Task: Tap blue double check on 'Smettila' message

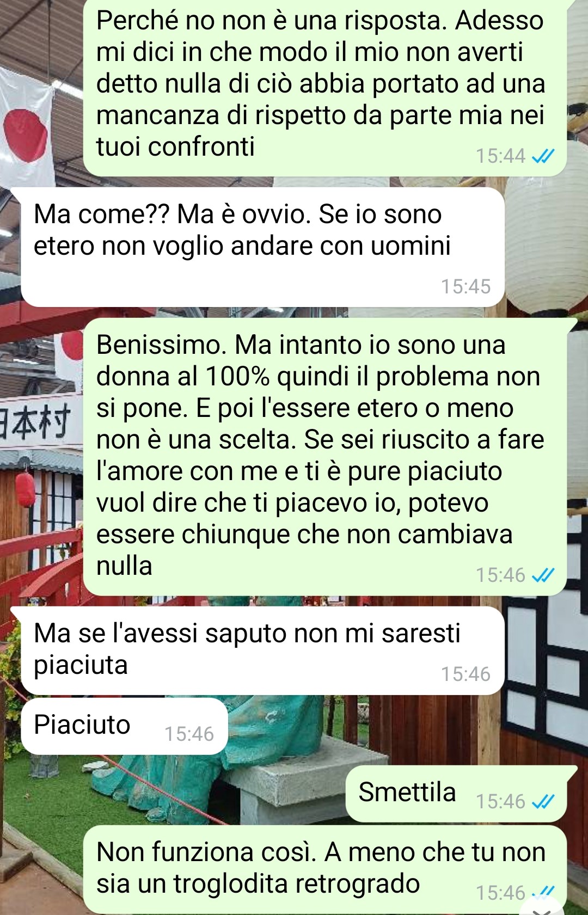Action: point(543,801)
